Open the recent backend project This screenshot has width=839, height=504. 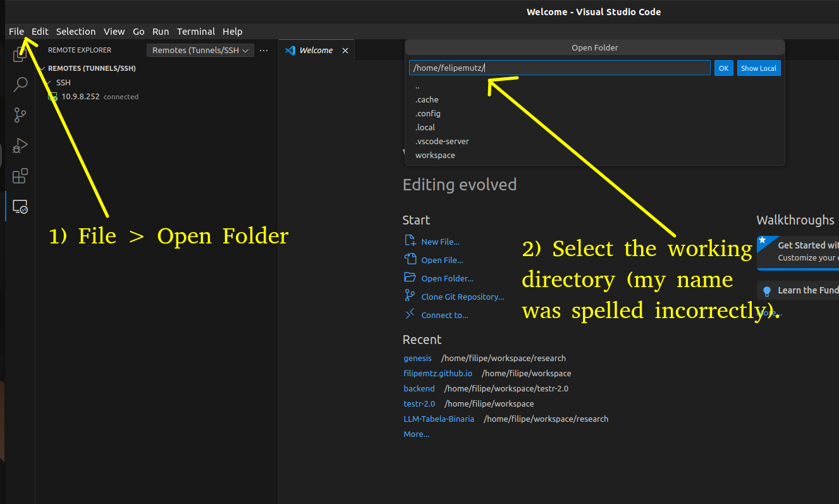click(419, 388)
